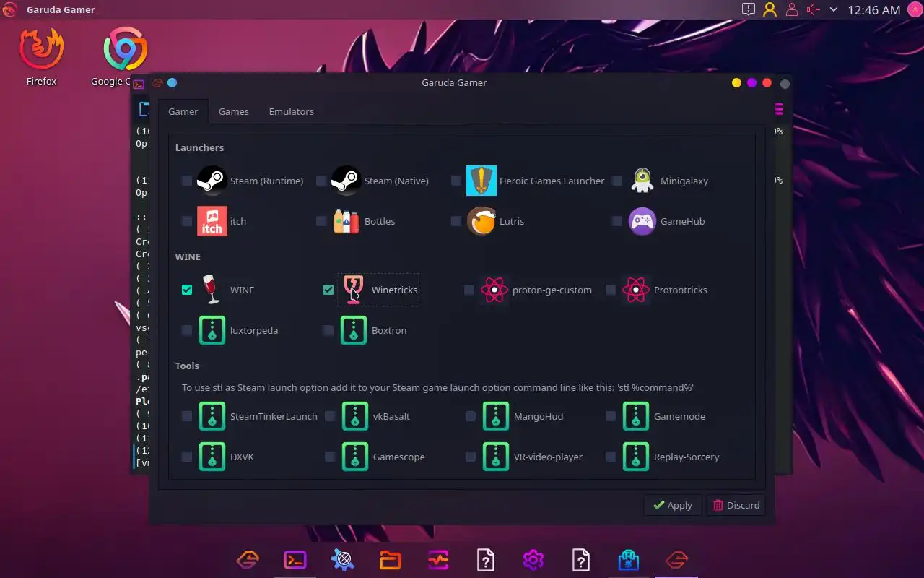Viewport: 924px width, 578px height.
Task: Check the Bottles checkbox
Action: pos(321,221)
